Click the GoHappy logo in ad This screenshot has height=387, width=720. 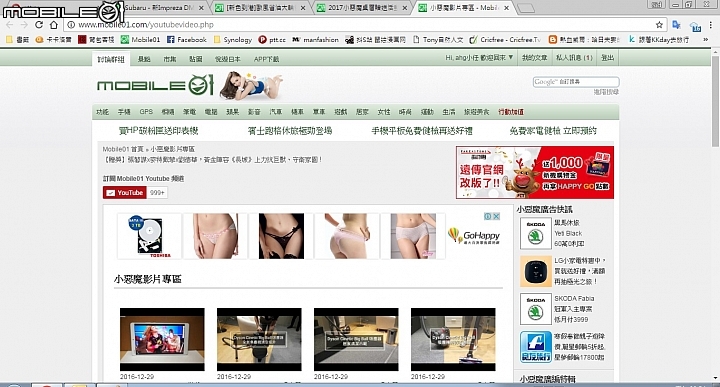473,236
